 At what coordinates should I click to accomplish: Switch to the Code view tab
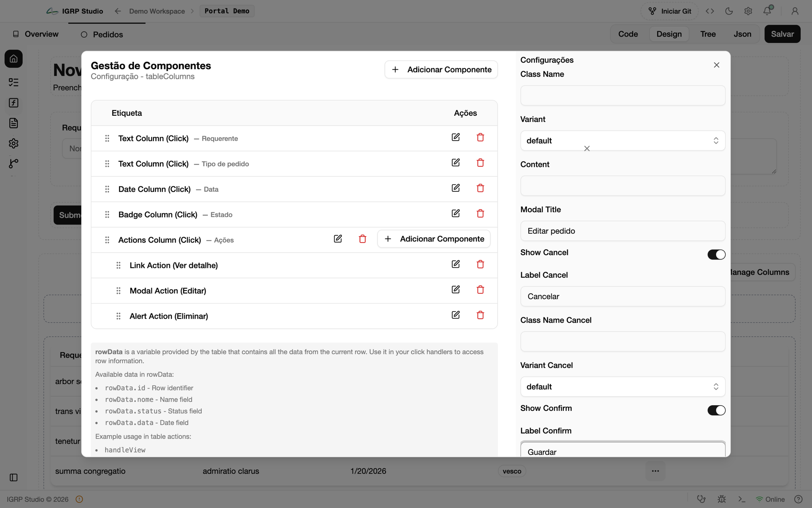[628, 34]
